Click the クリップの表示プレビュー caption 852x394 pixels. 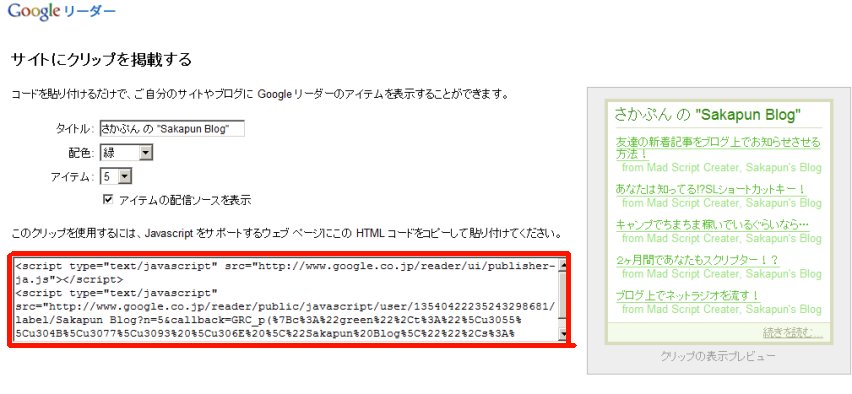click(x=718, y=356)
